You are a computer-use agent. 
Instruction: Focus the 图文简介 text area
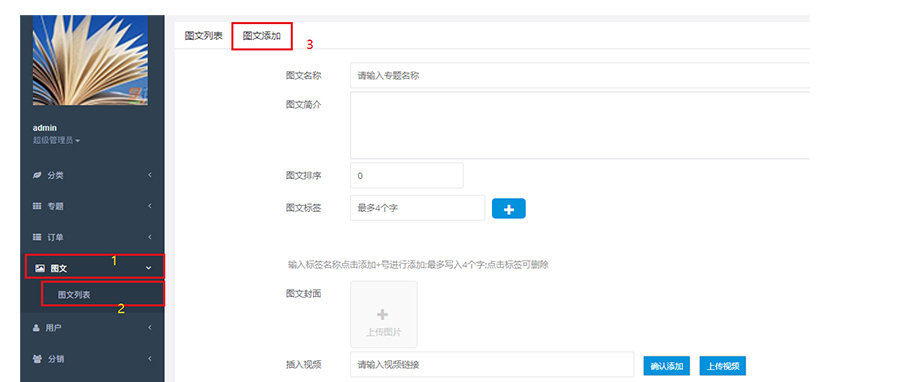580,125
